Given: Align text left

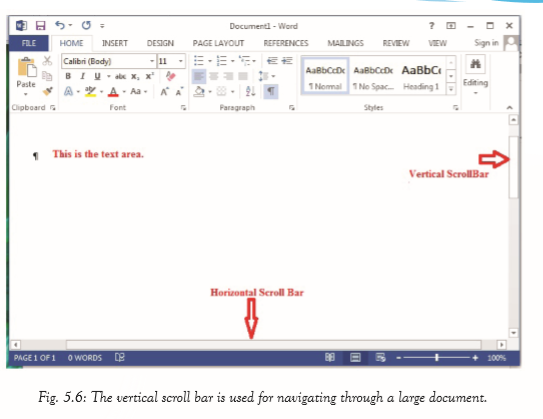Looking at the screenshot, I should (199, 76).
